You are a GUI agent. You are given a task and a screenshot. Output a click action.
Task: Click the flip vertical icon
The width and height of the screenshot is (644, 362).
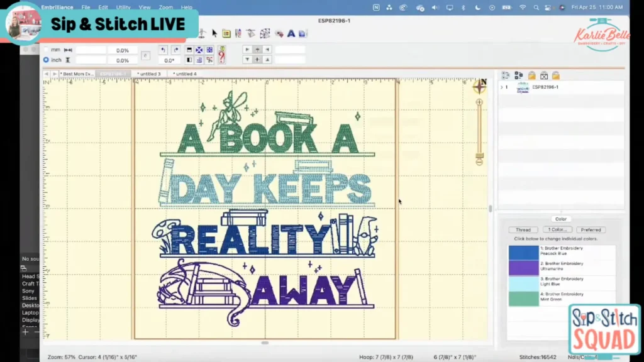tap(189, 50)
